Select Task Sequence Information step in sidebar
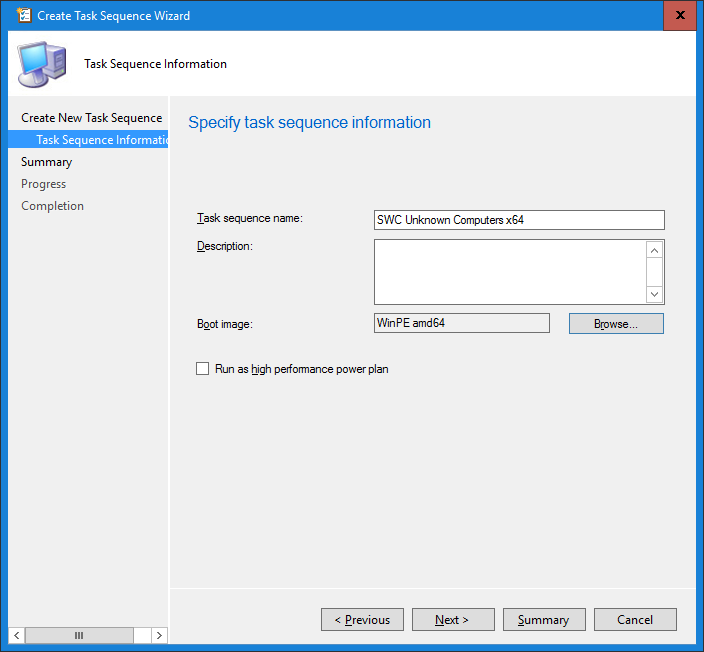Viewport: 704px width, 652px height. click(x=101, y=140)
